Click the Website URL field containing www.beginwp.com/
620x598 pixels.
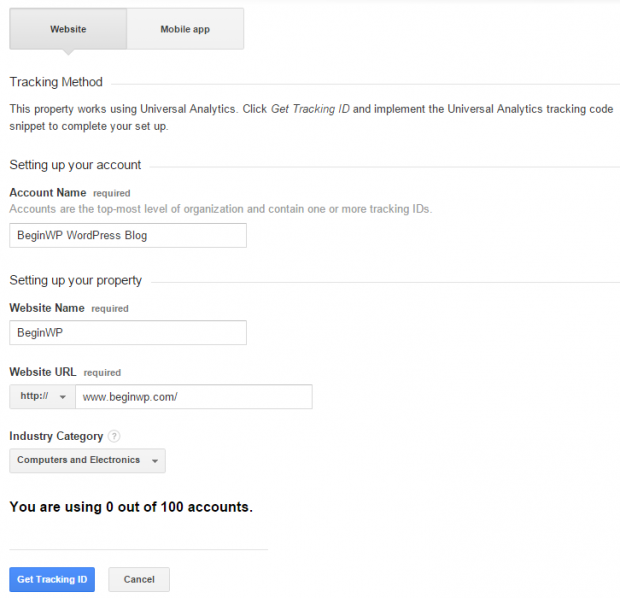coord(193,397)
